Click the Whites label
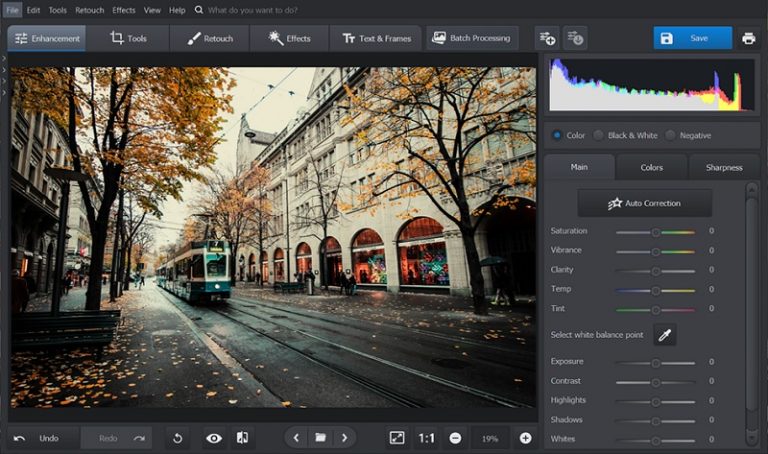 click(x=563, y=439)
